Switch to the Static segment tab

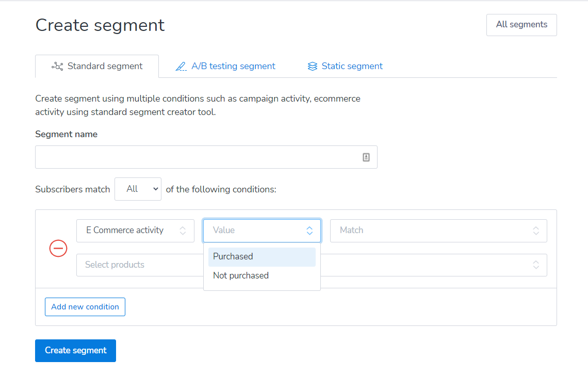click(x=352, y=66)
